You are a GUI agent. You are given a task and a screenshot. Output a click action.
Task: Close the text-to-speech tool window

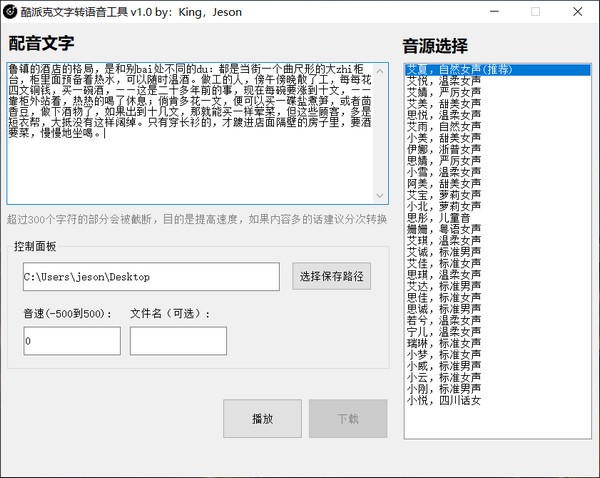click(579, 11)
